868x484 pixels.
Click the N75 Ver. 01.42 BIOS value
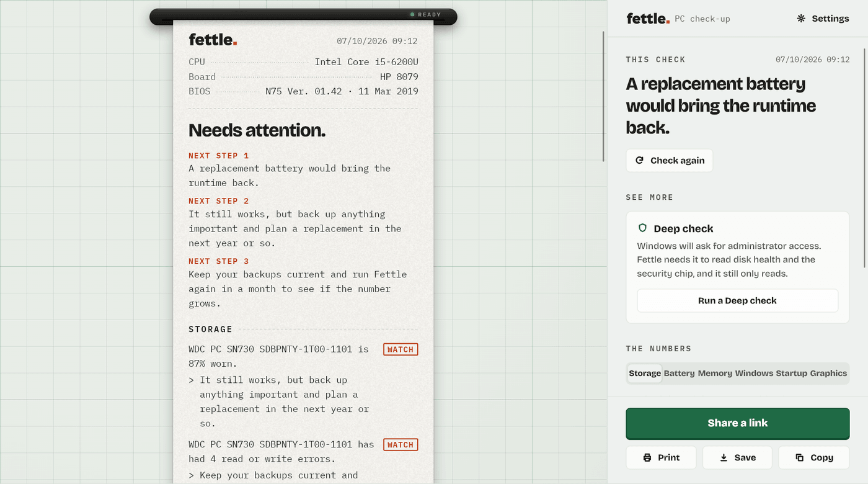[x=342, y=91]
